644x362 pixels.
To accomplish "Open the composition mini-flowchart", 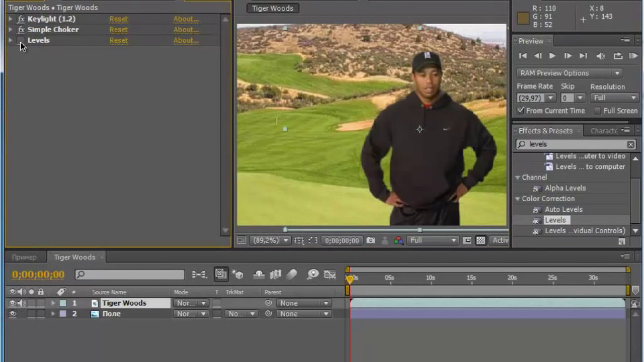I will point(199,275).
